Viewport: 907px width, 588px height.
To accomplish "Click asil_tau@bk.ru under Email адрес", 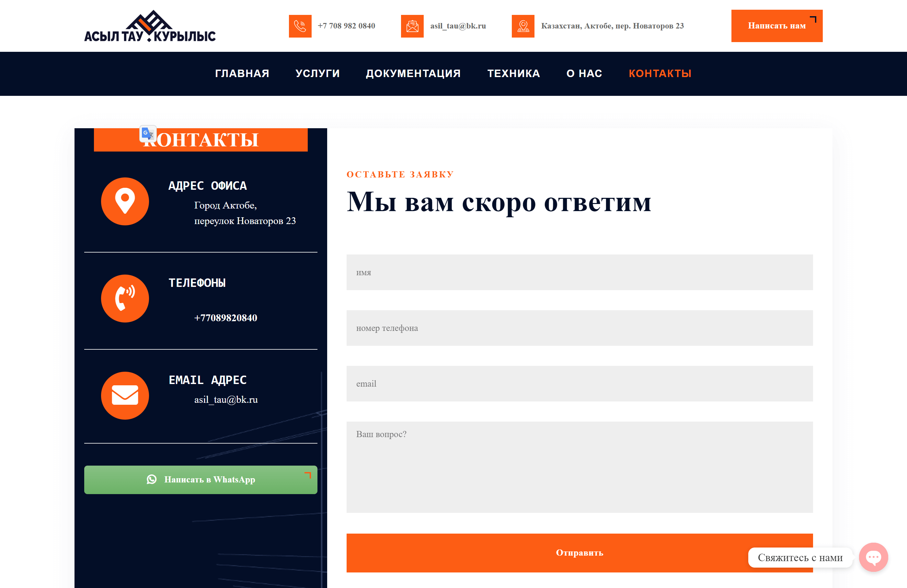I will (x=226, y=400).
